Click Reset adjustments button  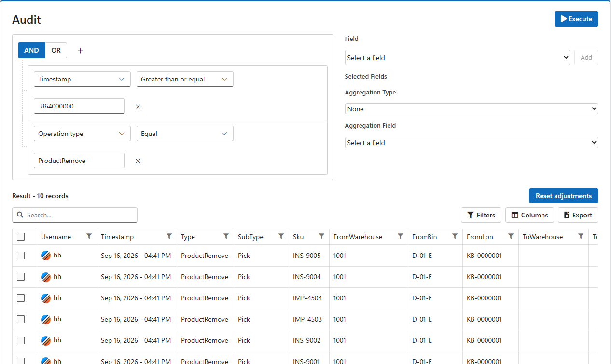pyautogui.click(x=564, y=196)
